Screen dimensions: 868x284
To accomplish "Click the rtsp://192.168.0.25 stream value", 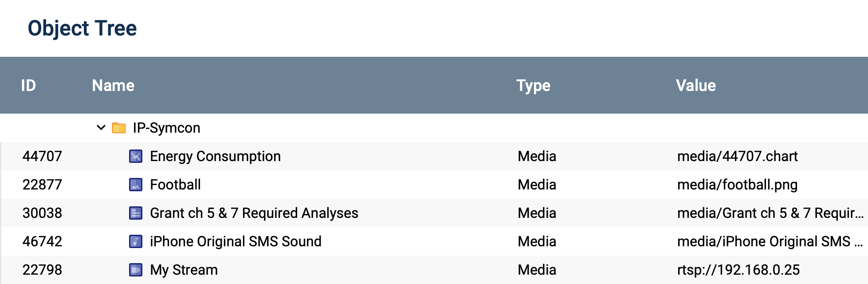I will point(738,269).
